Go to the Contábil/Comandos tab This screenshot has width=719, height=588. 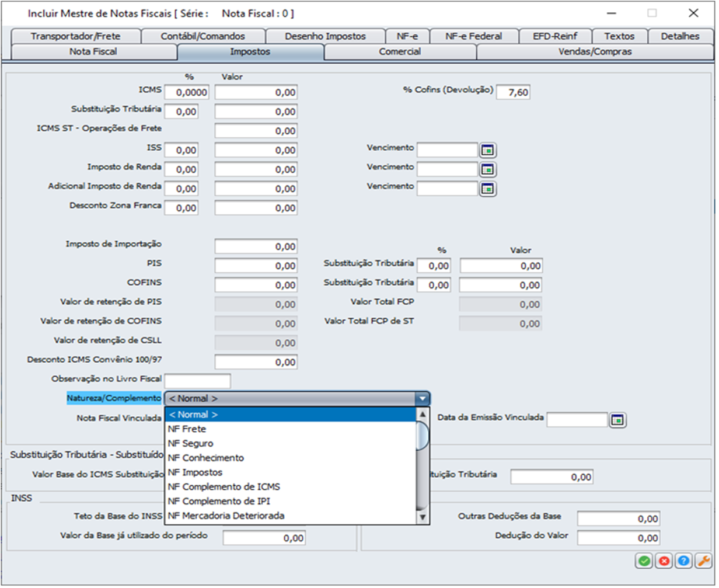pos(203,36)
